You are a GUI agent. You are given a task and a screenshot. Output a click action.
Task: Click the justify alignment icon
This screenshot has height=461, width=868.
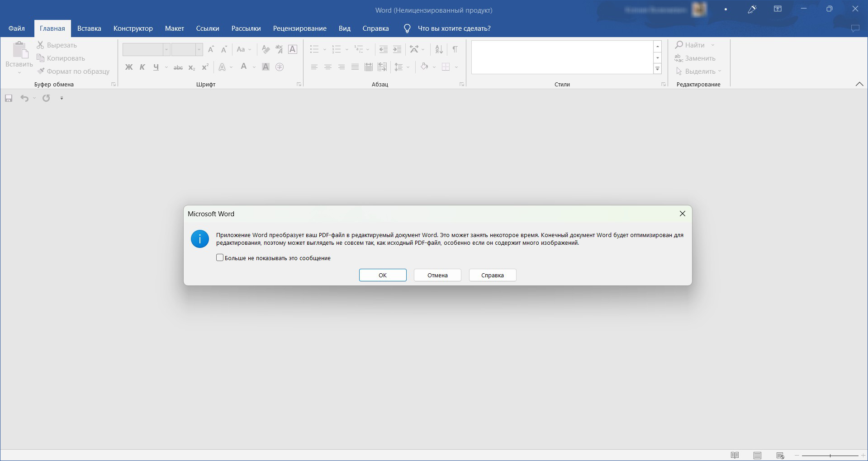tap(355, 67)
